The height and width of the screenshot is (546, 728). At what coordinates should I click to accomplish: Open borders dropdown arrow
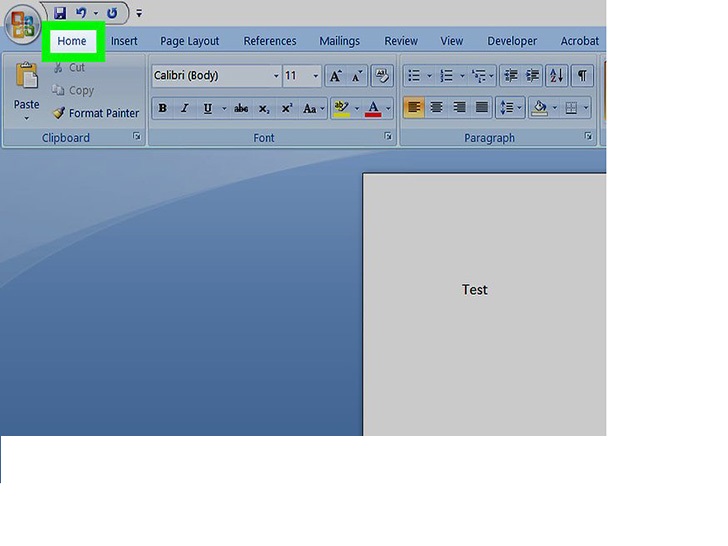586,108
